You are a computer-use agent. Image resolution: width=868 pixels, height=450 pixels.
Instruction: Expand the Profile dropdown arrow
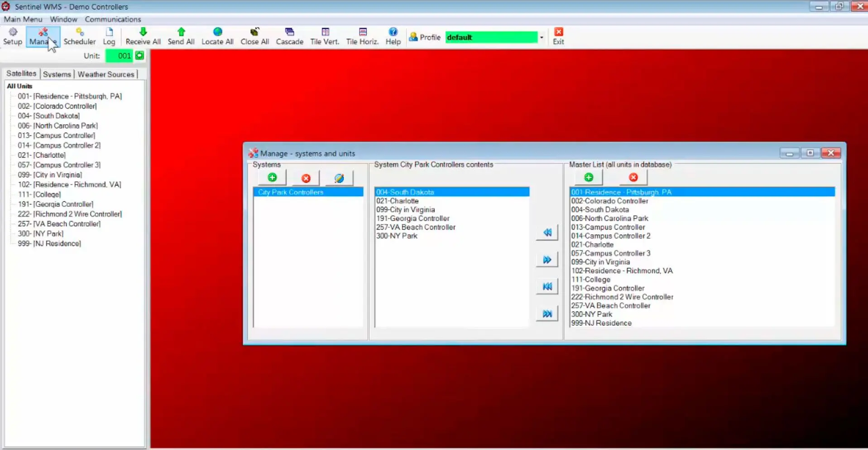pos(542,38)
